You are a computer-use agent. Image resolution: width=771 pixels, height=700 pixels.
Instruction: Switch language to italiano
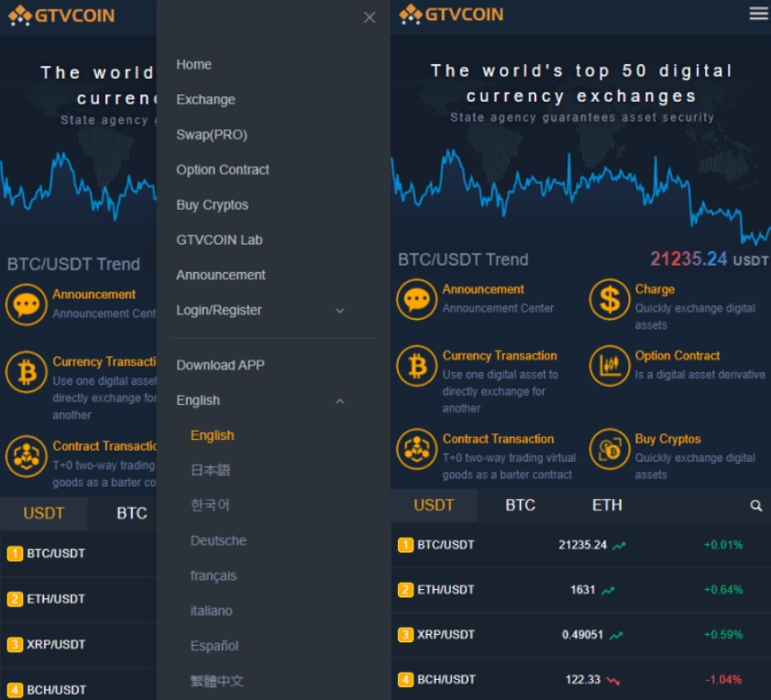point(212,611)
